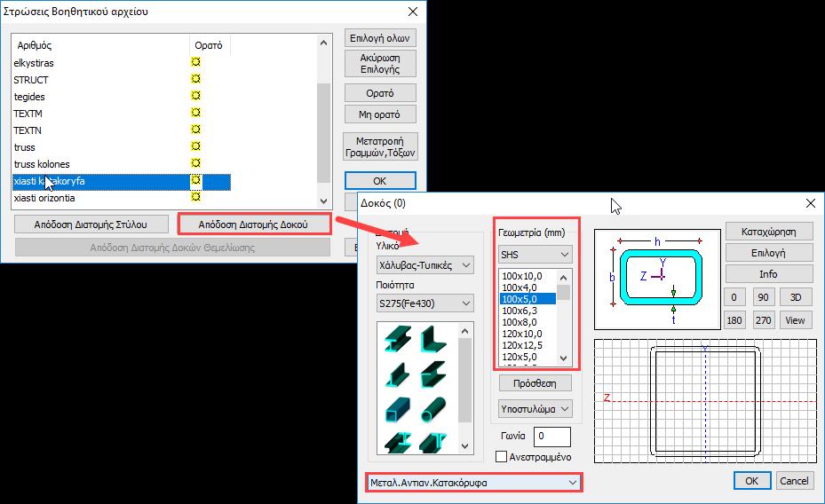The width and height of the screenshot is (825, 504).
Task: Click the layer list scroll-down arrow
Action: click(323, 201)
